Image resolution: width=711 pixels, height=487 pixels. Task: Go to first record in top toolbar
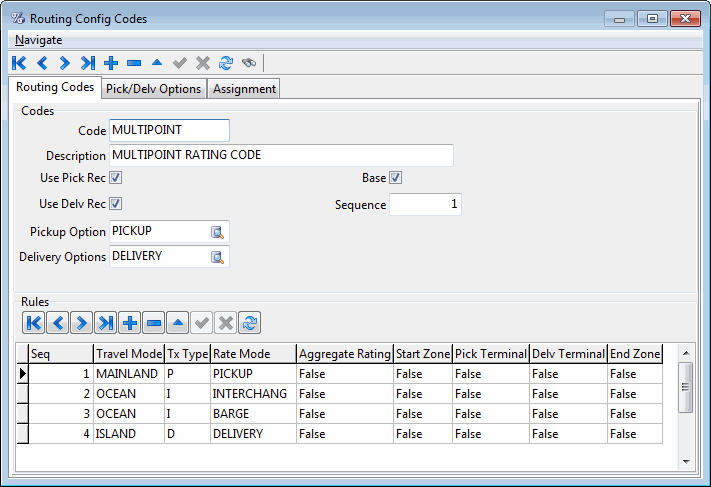coord(19,63)
